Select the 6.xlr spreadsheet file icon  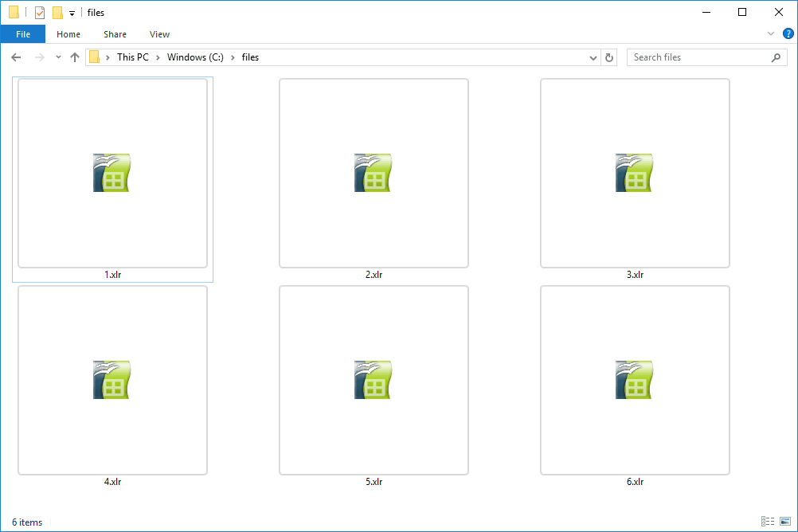[x=634, y=380]
